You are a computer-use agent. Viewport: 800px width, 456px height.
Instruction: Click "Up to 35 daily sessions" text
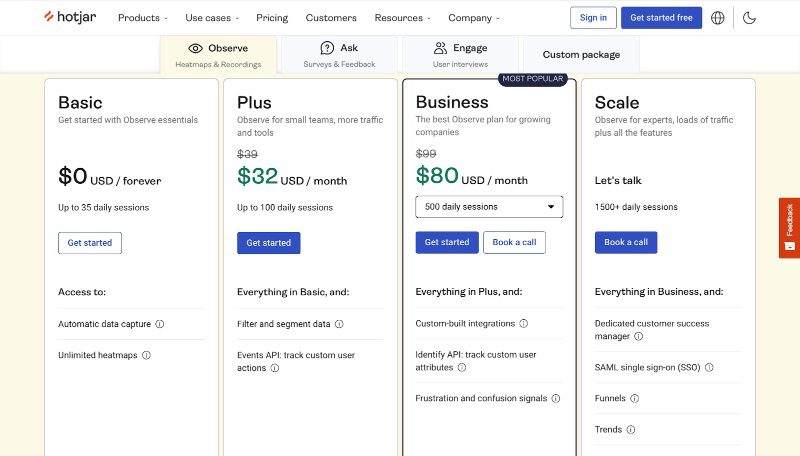tap(104, 208)
